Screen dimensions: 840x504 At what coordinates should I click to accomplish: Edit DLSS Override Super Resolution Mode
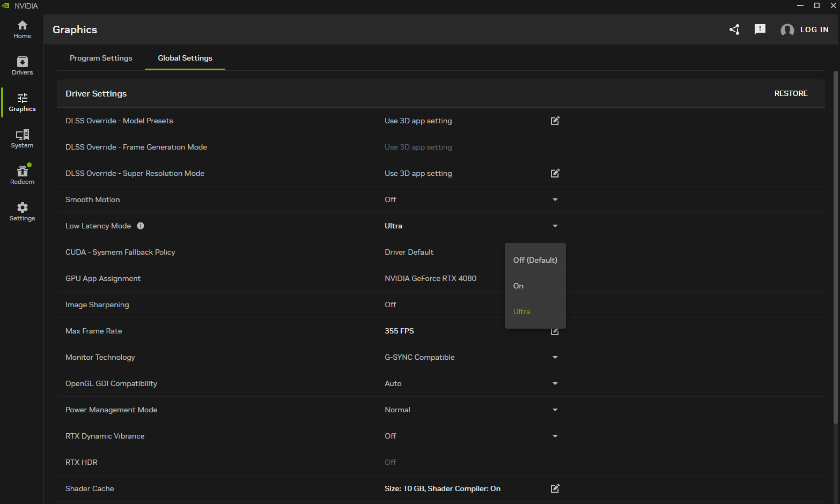pyautogui.click(x=555, y=173)
